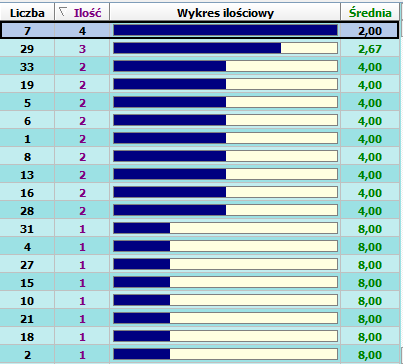Viewport: 403px width, 364px height.
Task: Click the quantity bar for number 31
Action: (x=225, y=228)
